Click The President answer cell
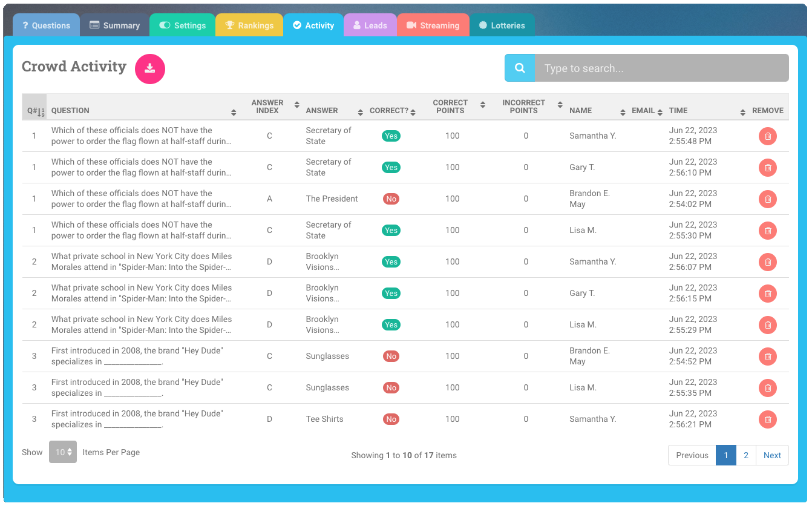The image size is (812, 506). click(332, 199)
